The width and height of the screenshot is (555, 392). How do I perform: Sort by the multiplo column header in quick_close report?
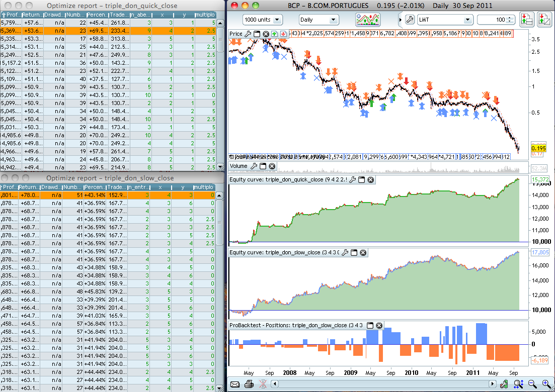pos(205,15)
